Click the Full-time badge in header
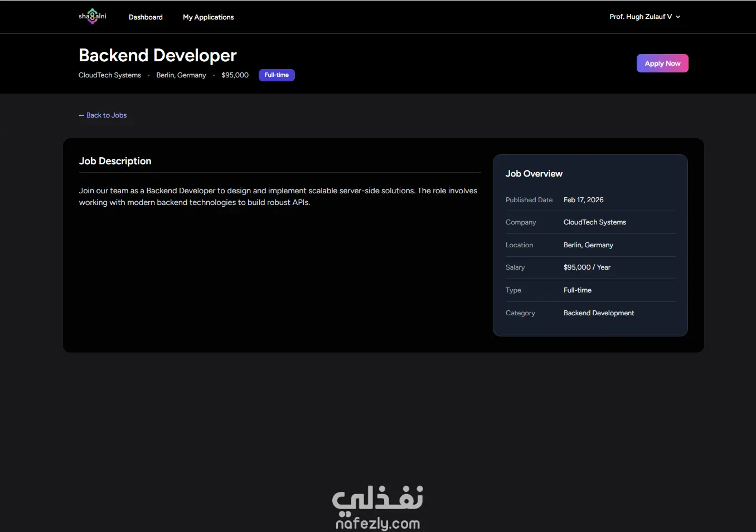The image size is (756, 532). (277, 75)
